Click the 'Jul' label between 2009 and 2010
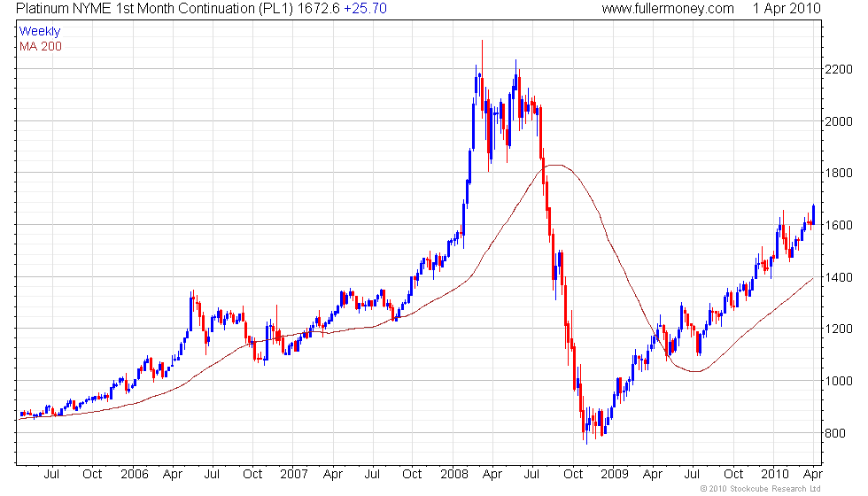This screenshot has height=496, width=868. pos(692,475)
